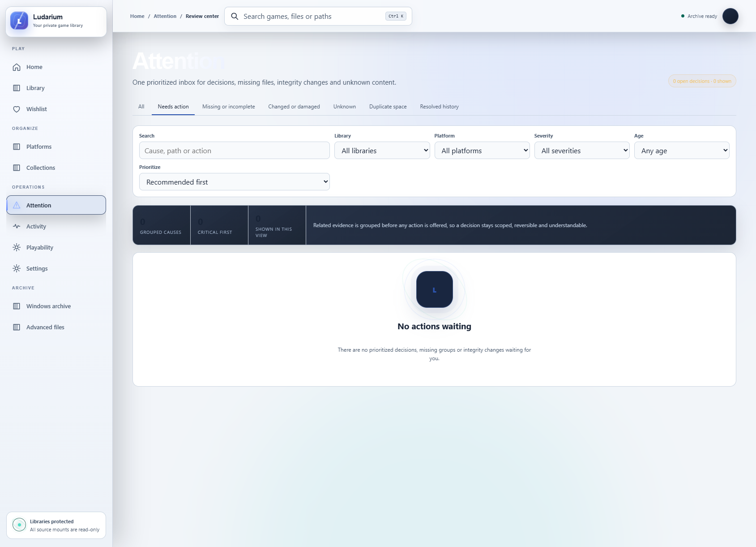Click the Shown in this view tile
This screenshot has height=547, width=756.
(277, 225)
